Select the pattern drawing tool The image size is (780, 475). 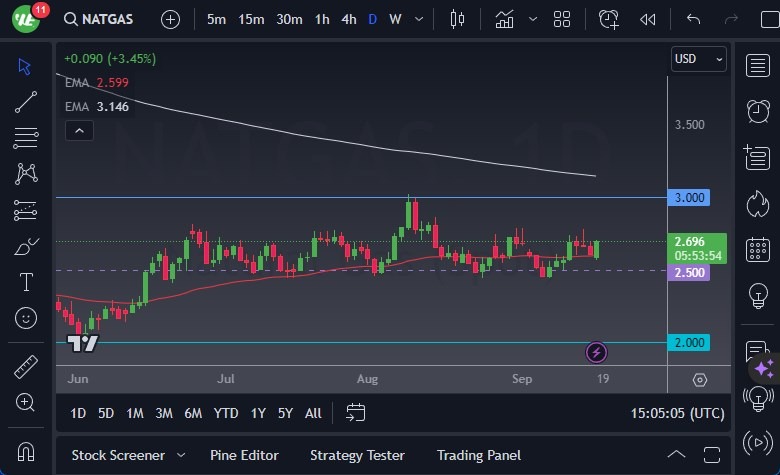[x=26, y=174]
